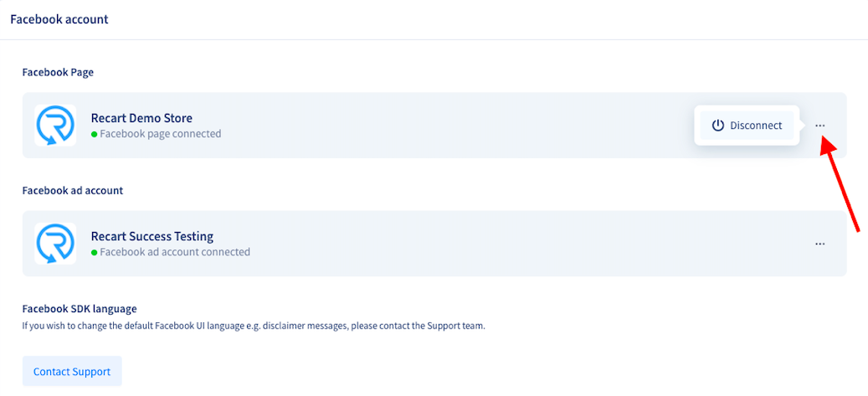The width and height of the screenshot is (868, 396).
Task: Click the Facebook account header title
Action: pyautogui.click(x=59, y=19)
